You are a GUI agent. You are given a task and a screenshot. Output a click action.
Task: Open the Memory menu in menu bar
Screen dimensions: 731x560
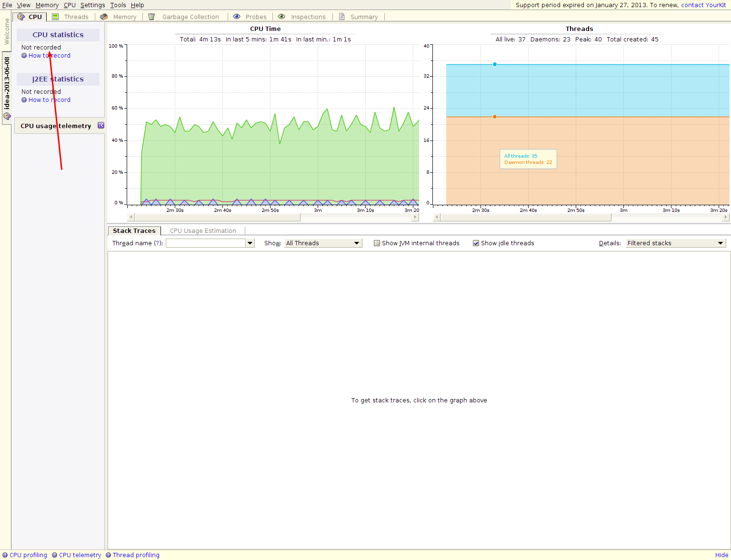pos(47,5)
